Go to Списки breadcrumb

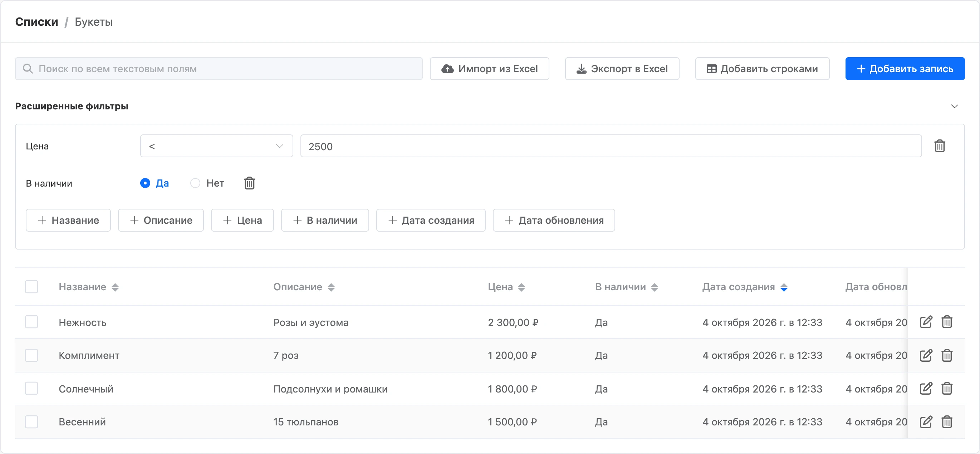pyautogui.click(x=36, y=22)
